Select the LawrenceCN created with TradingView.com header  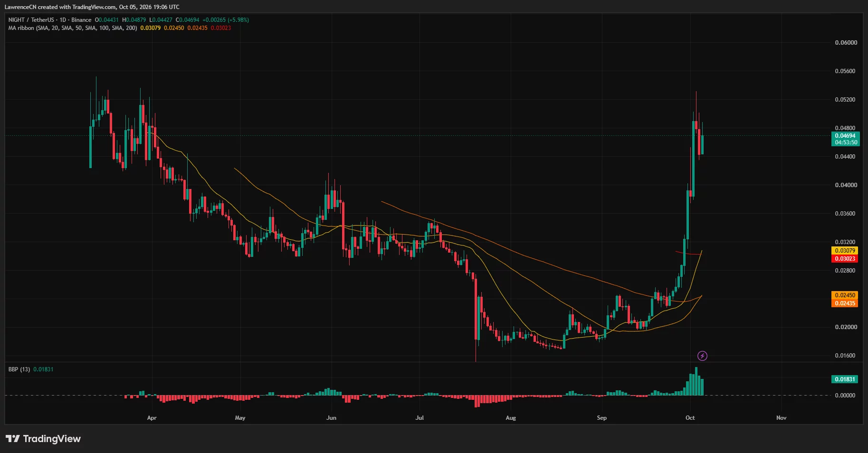92,7
